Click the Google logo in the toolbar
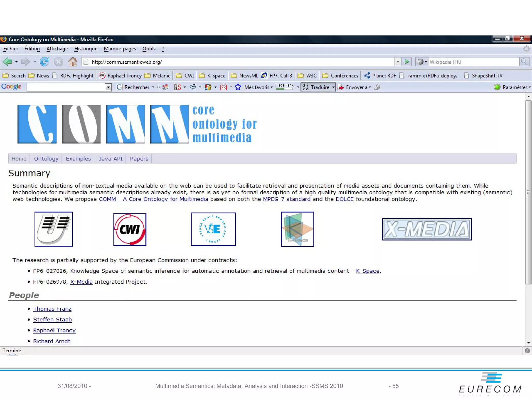This screenshot has height=399, width=532. coord(11,87)
